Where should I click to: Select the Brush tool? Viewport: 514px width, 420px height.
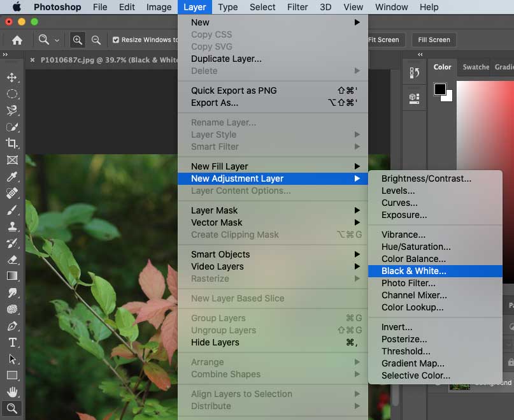[12, 210]
